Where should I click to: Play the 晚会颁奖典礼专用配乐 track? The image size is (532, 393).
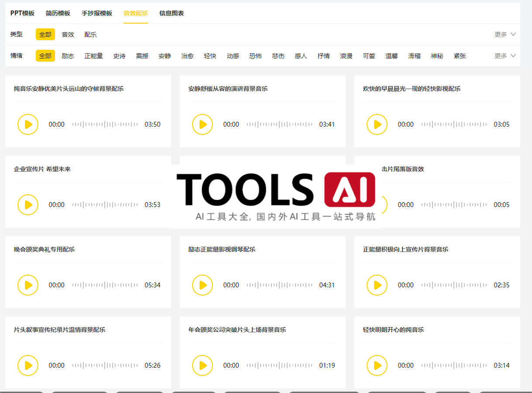[28, 285]
